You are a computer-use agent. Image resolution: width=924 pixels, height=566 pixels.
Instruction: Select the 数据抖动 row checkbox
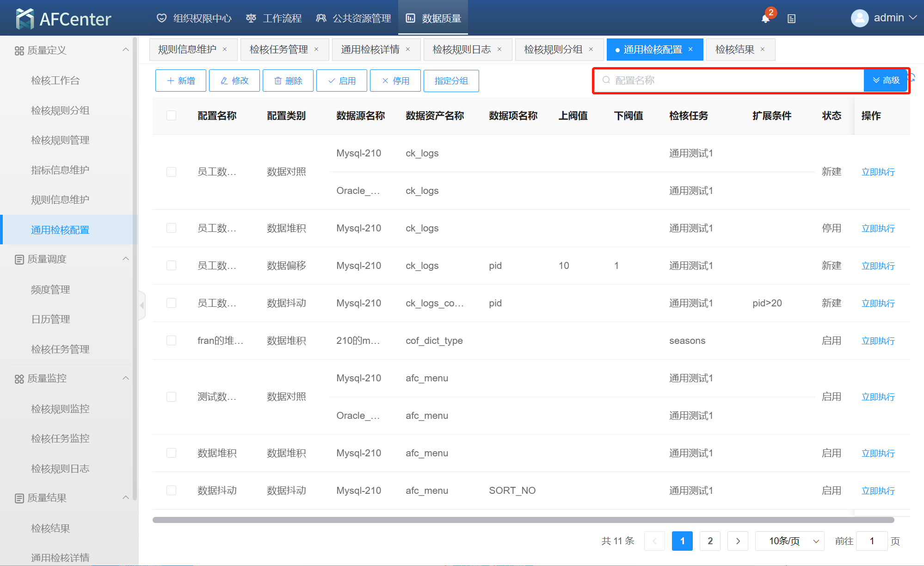pyautogui.click(x=171, y=491)
